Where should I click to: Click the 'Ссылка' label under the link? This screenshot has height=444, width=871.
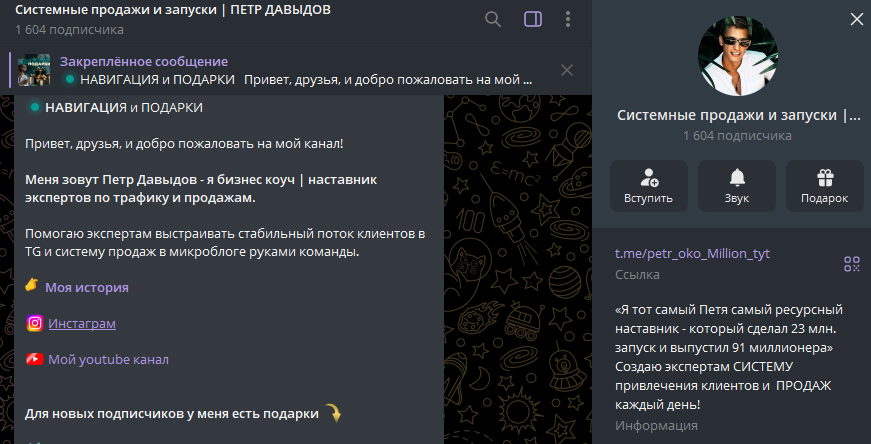tap(637, 275)
